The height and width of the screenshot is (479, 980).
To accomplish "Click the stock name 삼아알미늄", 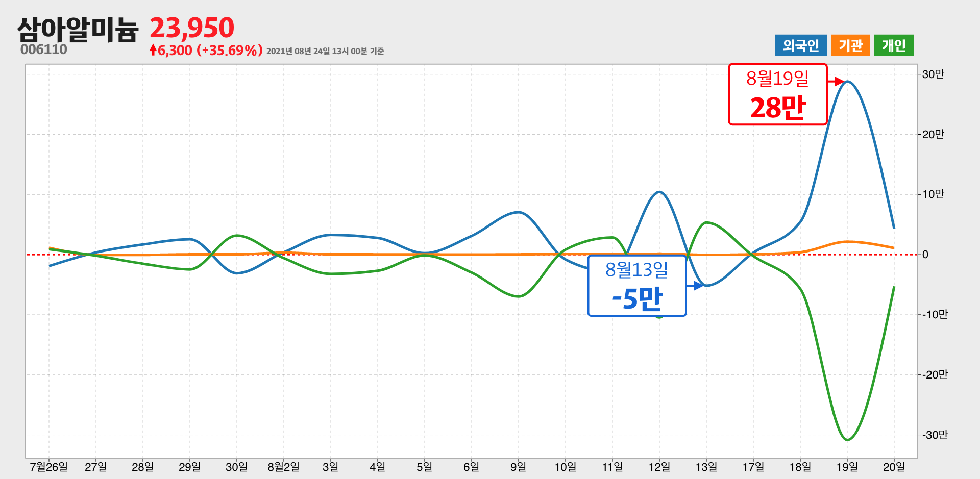I will tap(78, 30).
